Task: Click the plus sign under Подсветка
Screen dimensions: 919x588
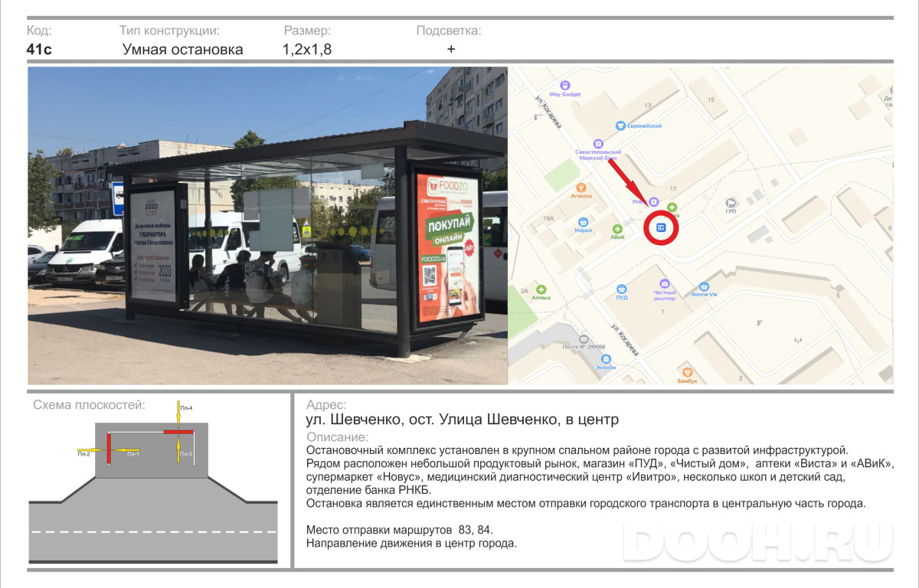Action: (451, 49)
